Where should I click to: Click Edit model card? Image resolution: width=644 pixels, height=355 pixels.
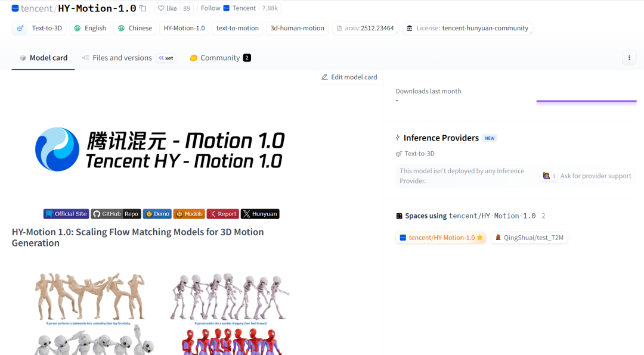click(x=349, y=77)
